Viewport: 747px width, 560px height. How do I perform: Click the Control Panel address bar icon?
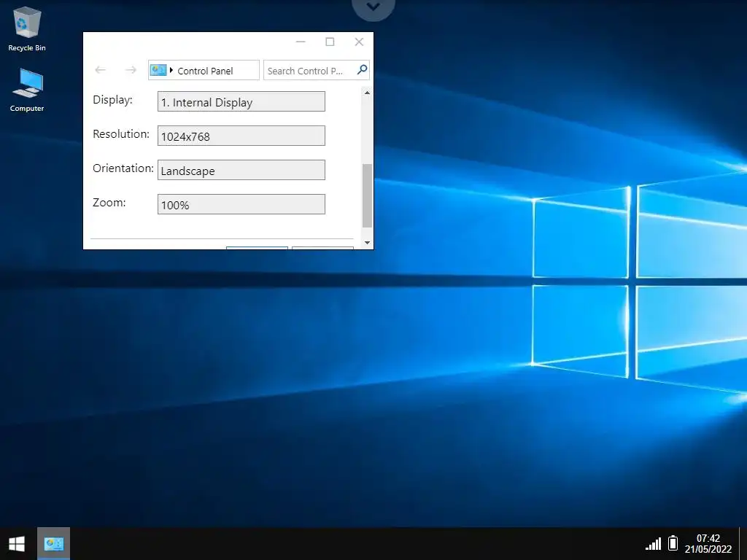(x=158, y=71)
